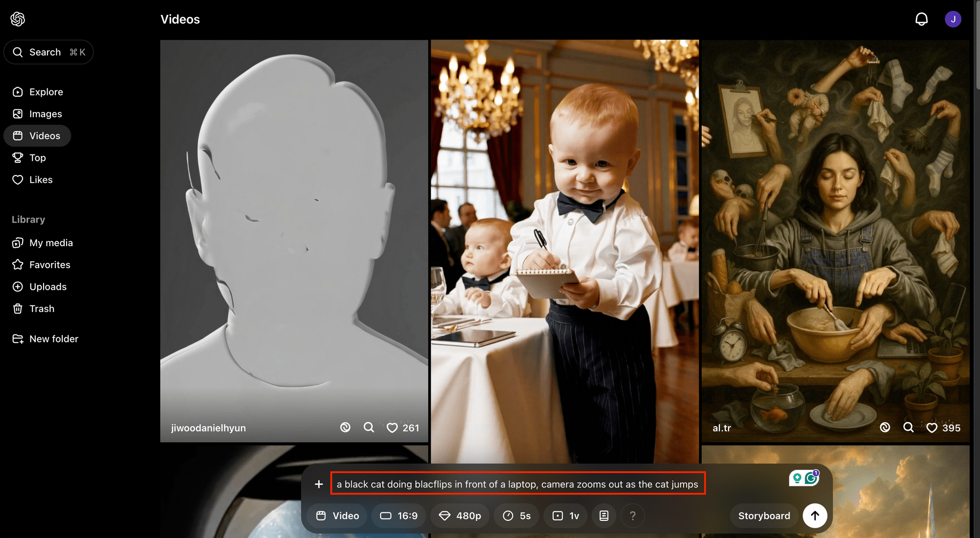The height and width of the screenshot is (538, 980).
Task: Remix the jiwoodanielhyun video via swirl icon
Action: pyautogui.click(x=345, y=428)
